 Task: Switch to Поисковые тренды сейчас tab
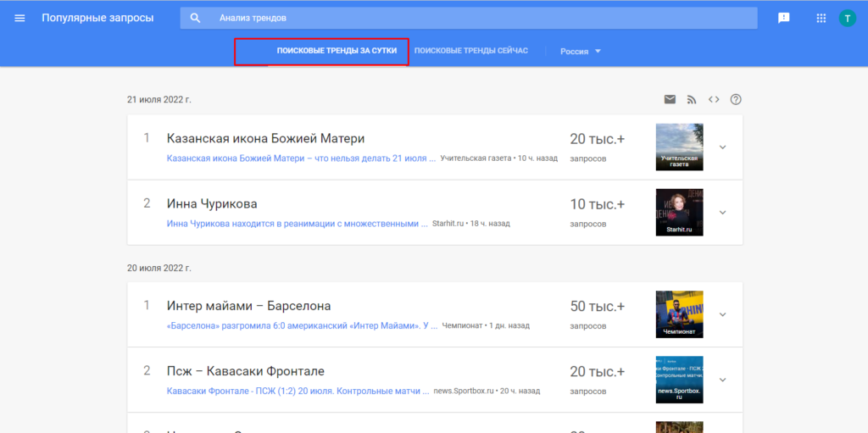(x=471, y=51)
